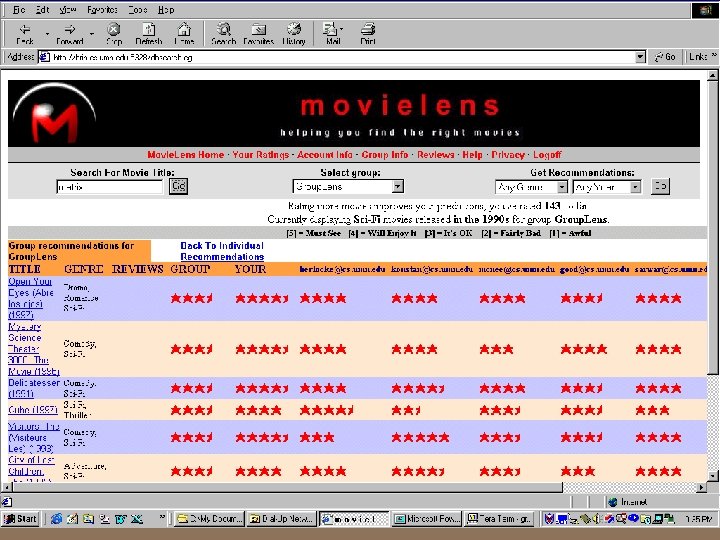Click Go next to movie search
The height and width of the screenshot is (540, 720).
pos(178,186)
